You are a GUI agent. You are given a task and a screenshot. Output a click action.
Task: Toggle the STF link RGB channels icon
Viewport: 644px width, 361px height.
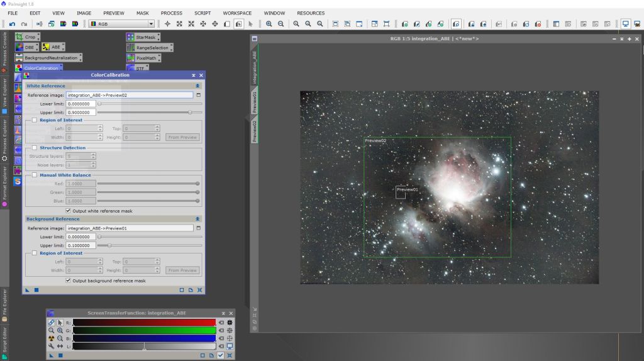(51, 322)
